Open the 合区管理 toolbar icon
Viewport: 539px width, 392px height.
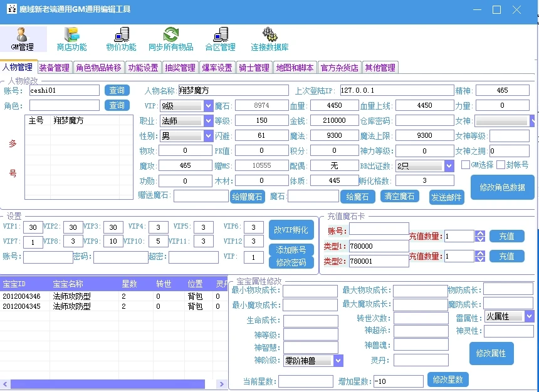point(221,39)
